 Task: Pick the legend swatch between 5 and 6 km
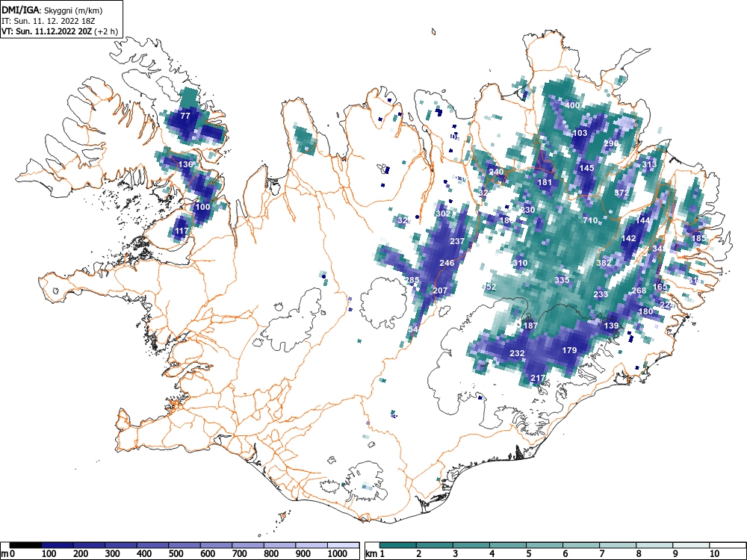[545, 545]
